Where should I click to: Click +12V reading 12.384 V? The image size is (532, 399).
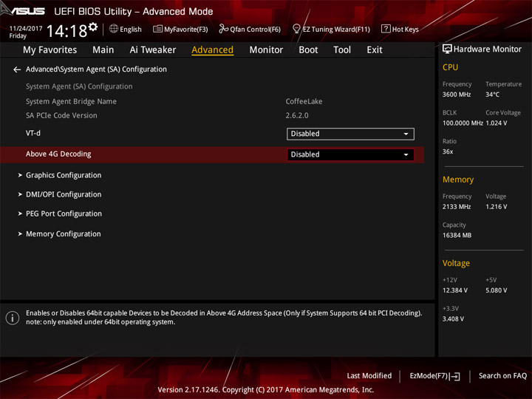pyautogui.click(x=455, y=290)
